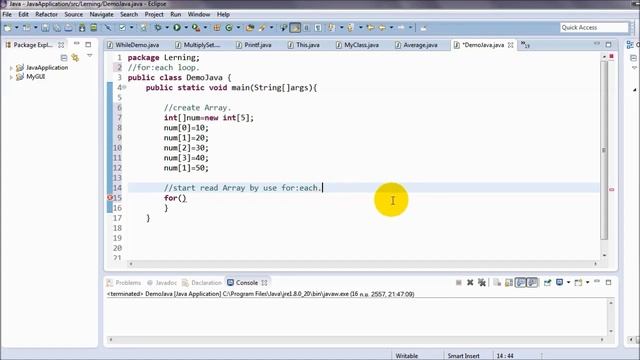Click the New file toolbar icon

(7, 28)
